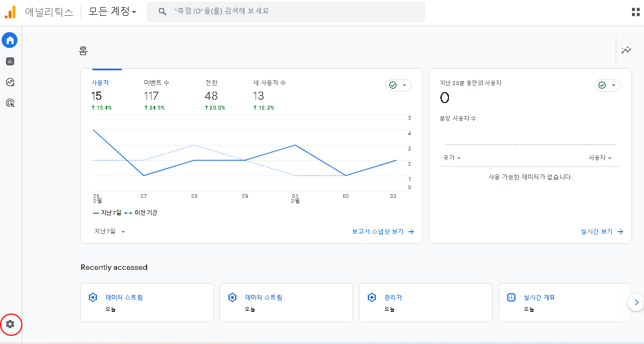Open data quality dropdown arrow on realtime card
This screenshot has width=644, height=344.
click(x=613, y=86)
